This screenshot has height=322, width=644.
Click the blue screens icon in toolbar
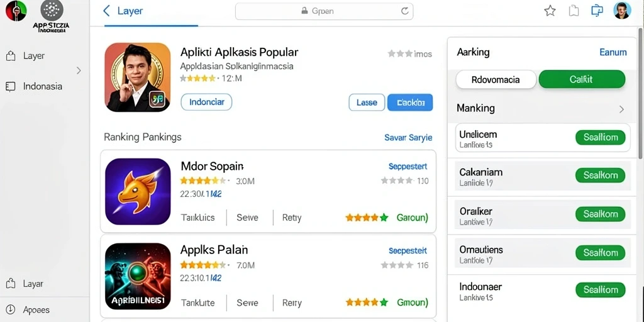pyautogui.click(x=597, y=11)
